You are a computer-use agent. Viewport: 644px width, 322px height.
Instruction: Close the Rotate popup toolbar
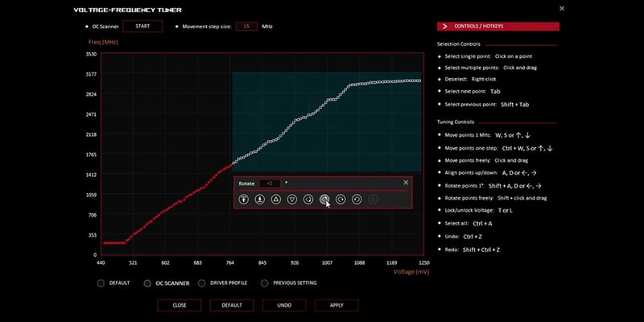(x=406, y=183)
